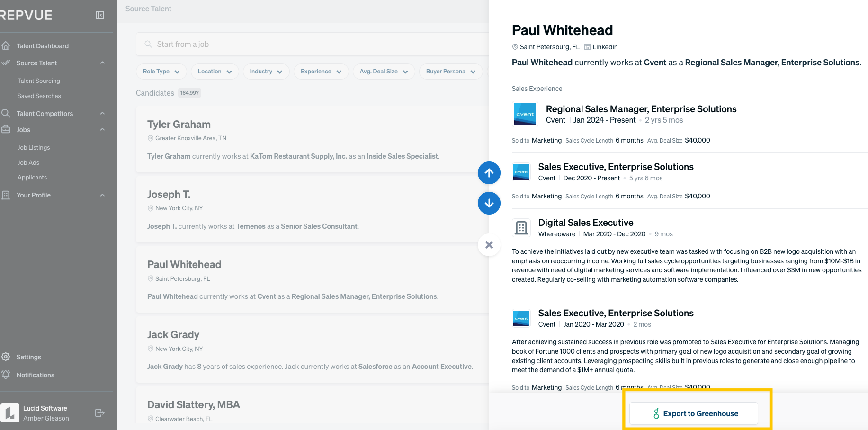Image resolution: width=868 pixels, height=430 pixels.
Task: Click the Your Profile building icon
Action: pyautogui.click(x=6, y=195)
